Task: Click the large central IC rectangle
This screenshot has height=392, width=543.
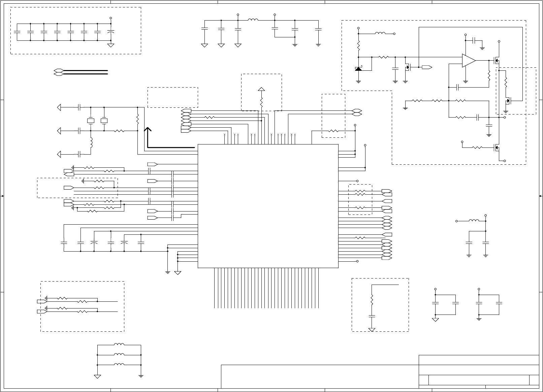Action: [268, 206]
